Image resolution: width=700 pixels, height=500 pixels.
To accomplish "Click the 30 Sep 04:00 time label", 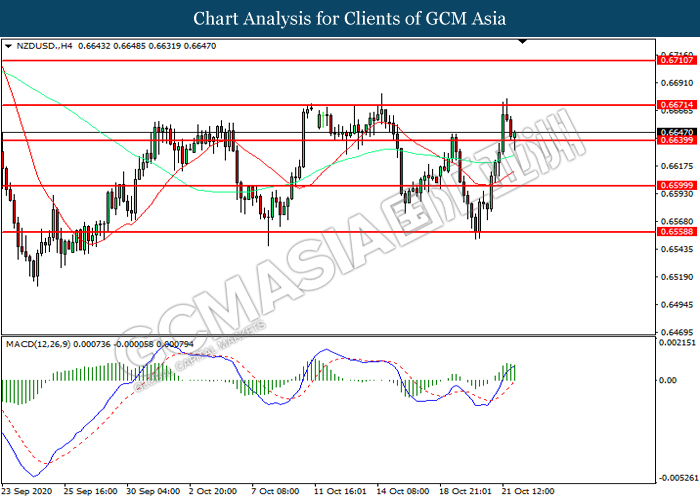I will point(153,492).
